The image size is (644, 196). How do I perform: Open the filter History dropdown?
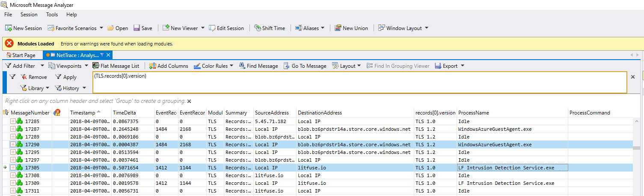[70, 88]
